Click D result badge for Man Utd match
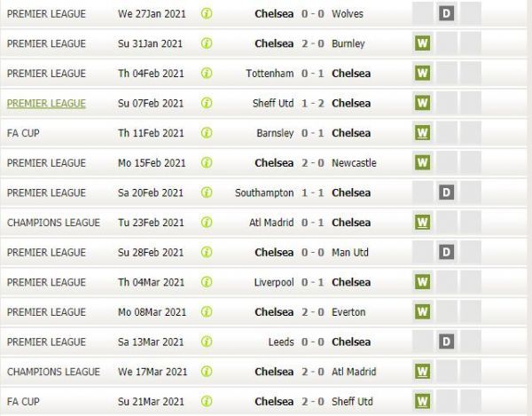 coord(446,252)
